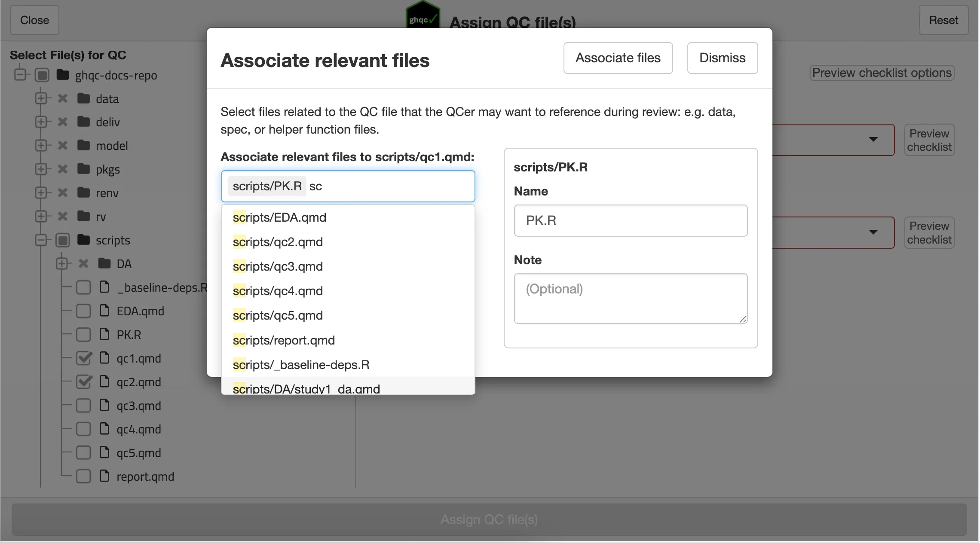Select scripts/report.qmd from suggestion list

click(284, 340)
